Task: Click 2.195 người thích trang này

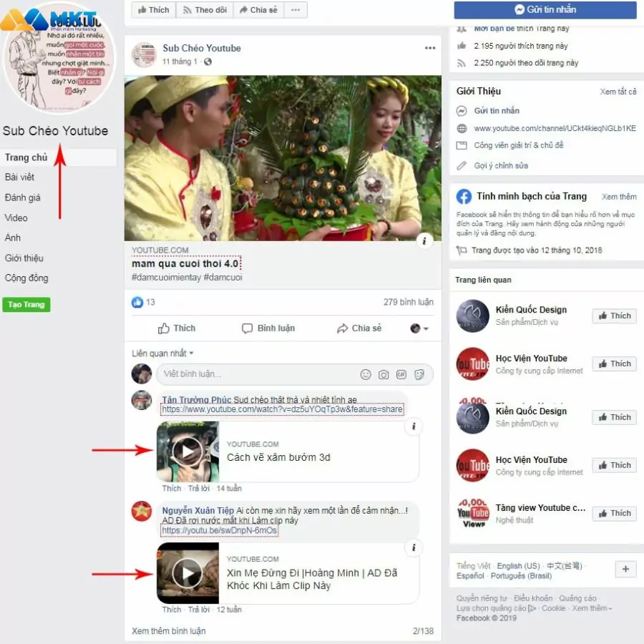Action: (520, 46)
